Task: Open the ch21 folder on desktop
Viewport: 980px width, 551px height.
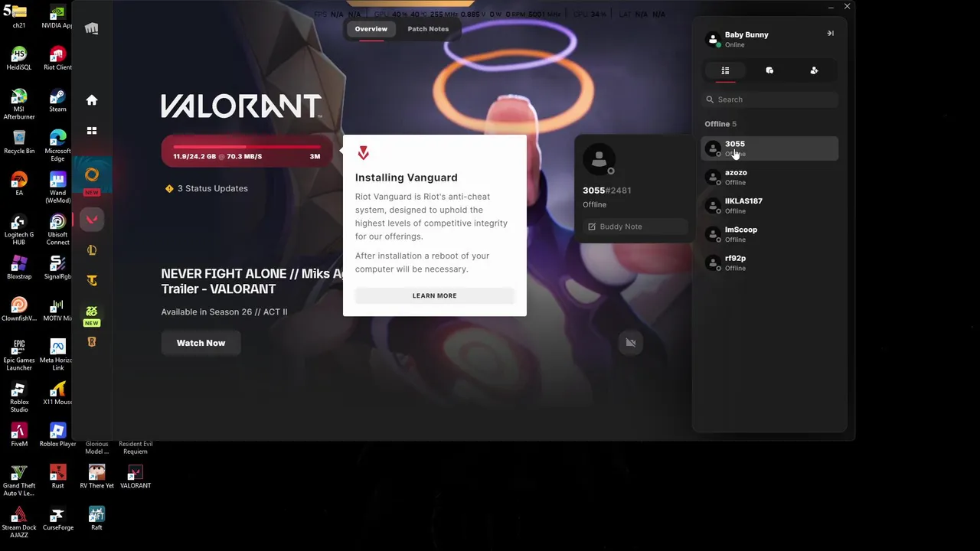Action: (x=19, y=17)
